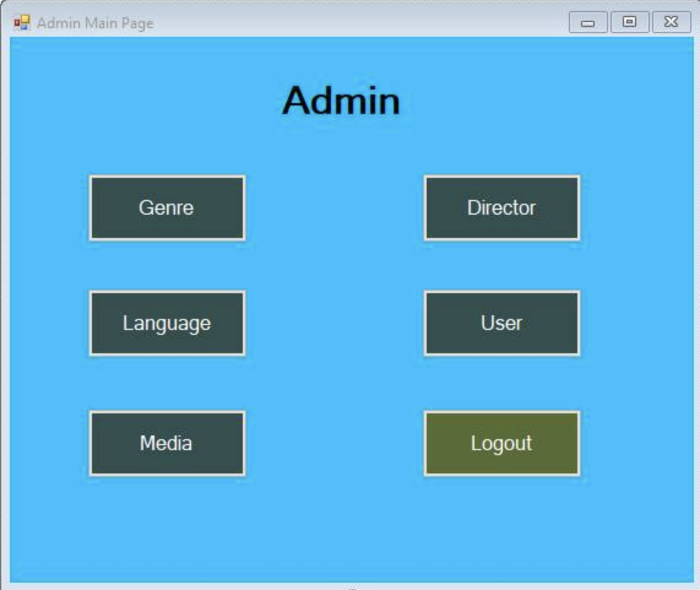Maximize the Admin Main Page window
This screenshot has height=590, width=700.
click(x=629, y=23)
